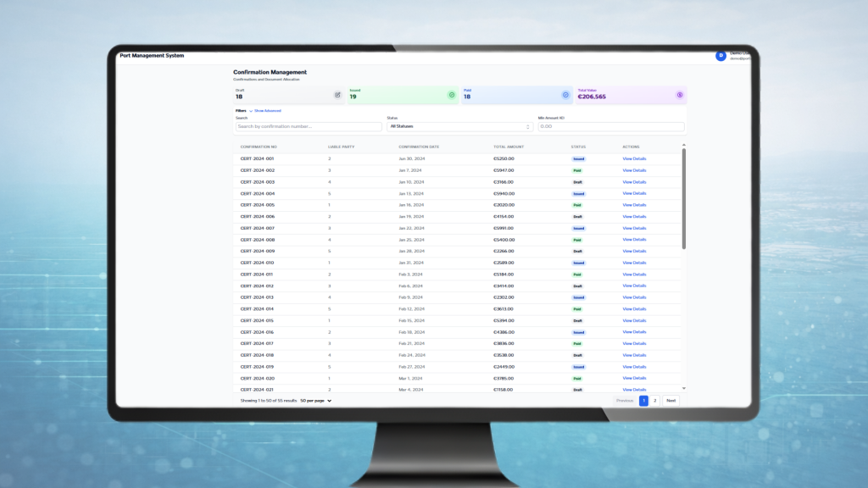Click the Total Value euro icon

point(680,95)
